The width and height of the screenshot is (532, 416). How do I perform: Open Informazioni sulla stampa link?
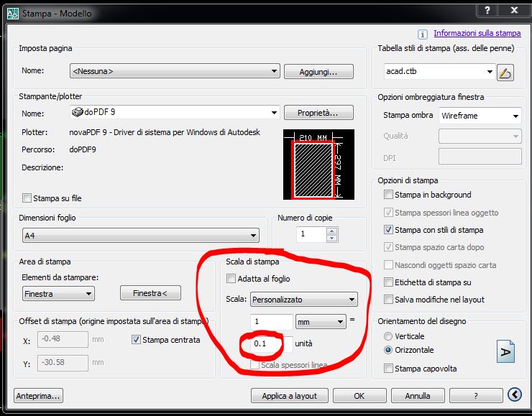coord(477,33)
